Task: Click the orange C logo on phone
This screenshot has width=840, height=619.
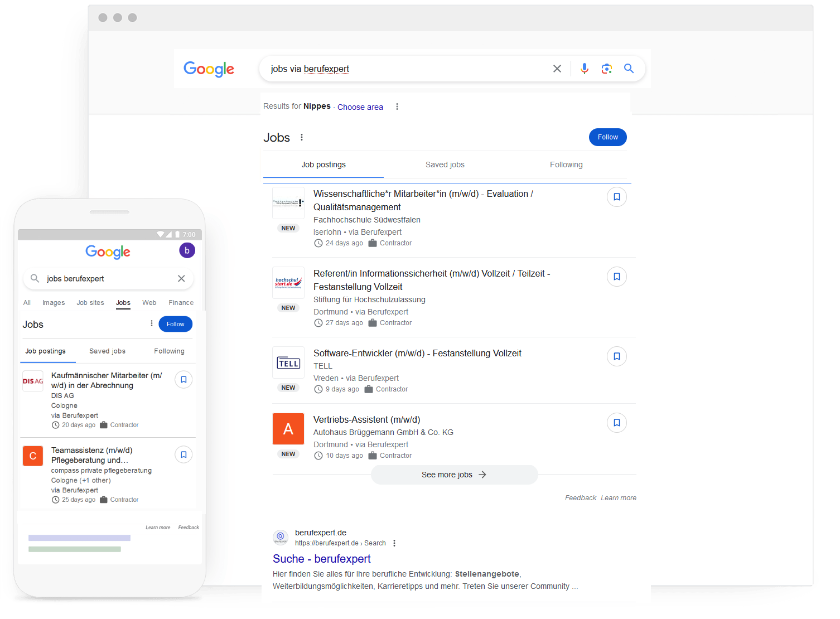Action: (33, 456)
